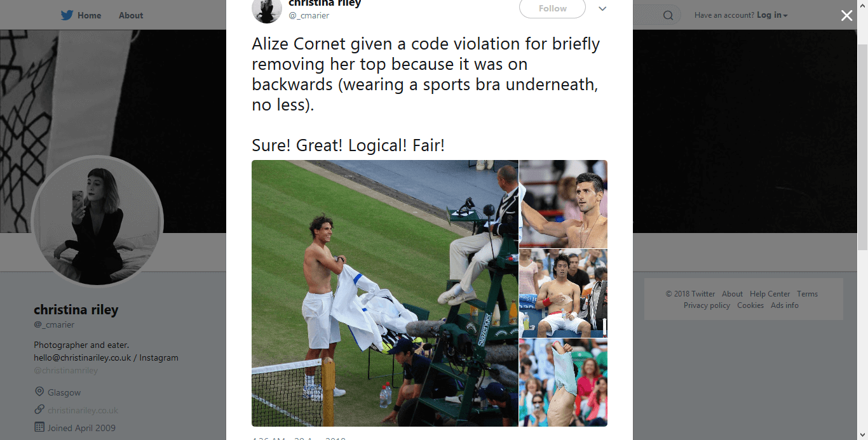
Task: Visit the christinariley.co.uk website link
Action: click(x=83, y=410)
